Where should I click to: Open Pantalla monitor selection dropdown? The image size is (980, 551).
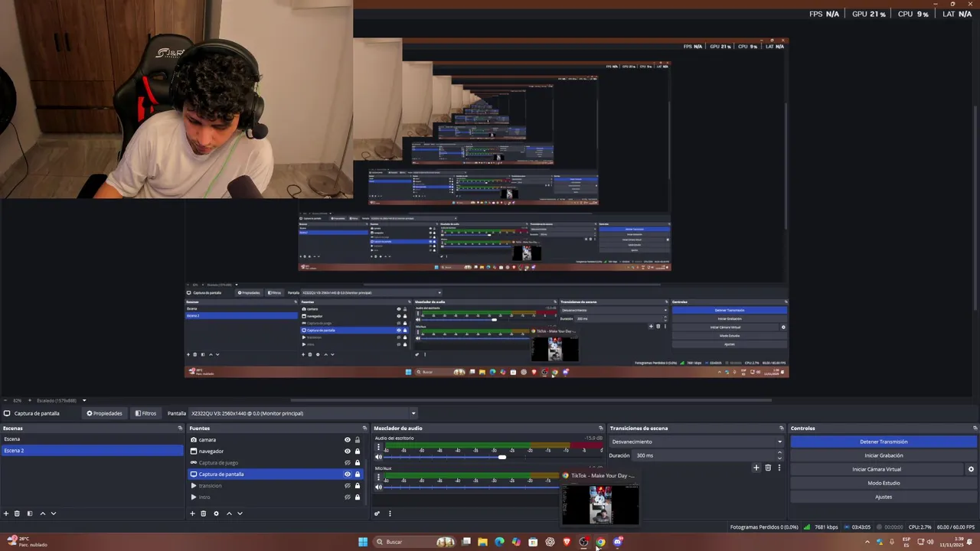click(303, 413)
